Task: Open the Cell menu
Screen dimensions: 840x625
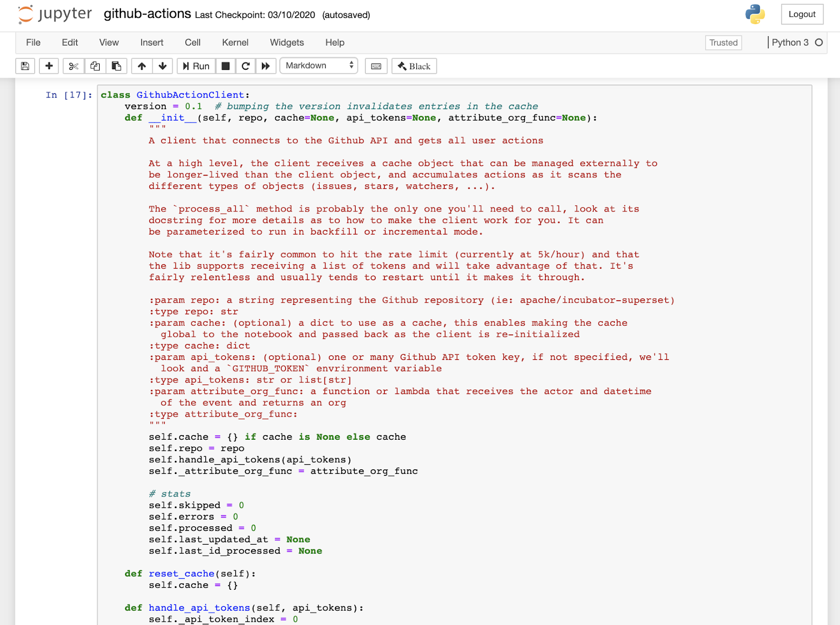Action: (192, 43)
